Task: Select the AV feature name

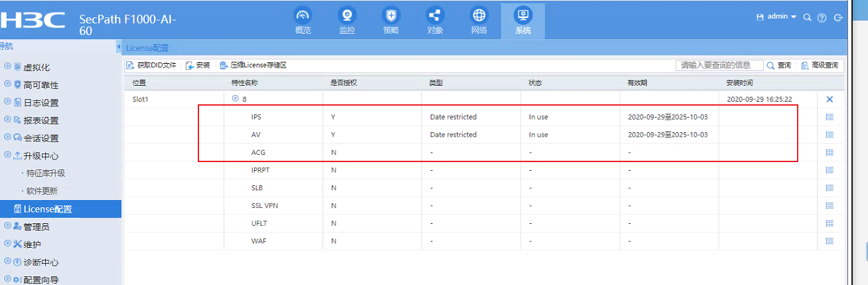Action: click(x=255, y=135)
